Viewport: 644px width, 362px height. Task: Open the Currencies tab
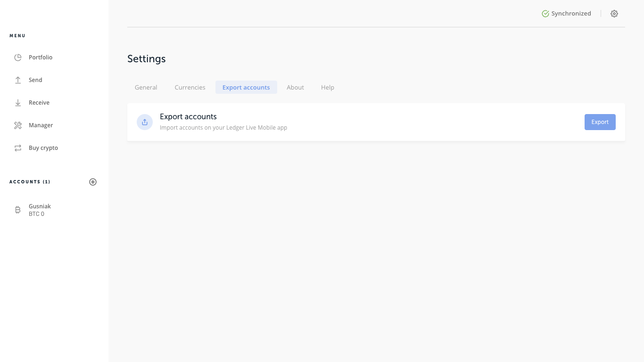tap(190, 88)
